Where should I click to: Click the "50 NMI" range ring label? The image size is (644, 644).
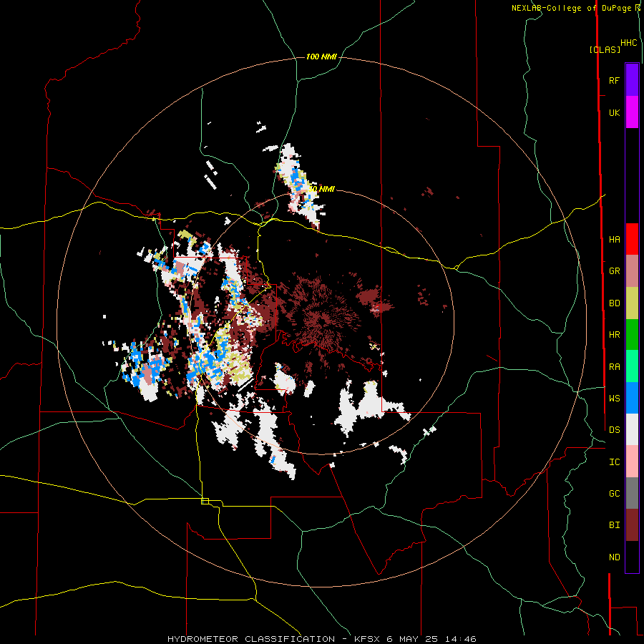[321, 189]
